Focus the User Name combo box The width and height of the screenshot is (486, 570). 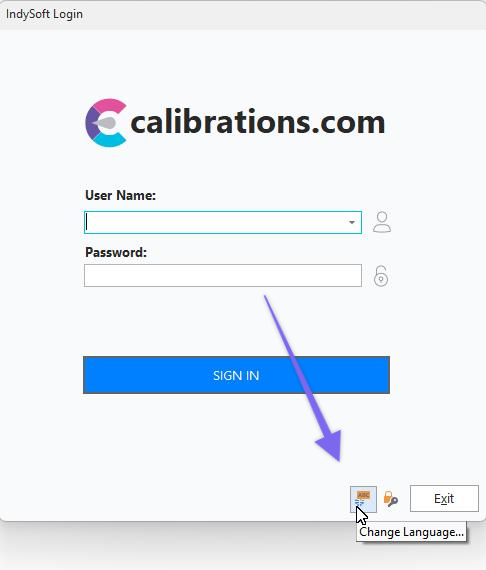(223, 222)
